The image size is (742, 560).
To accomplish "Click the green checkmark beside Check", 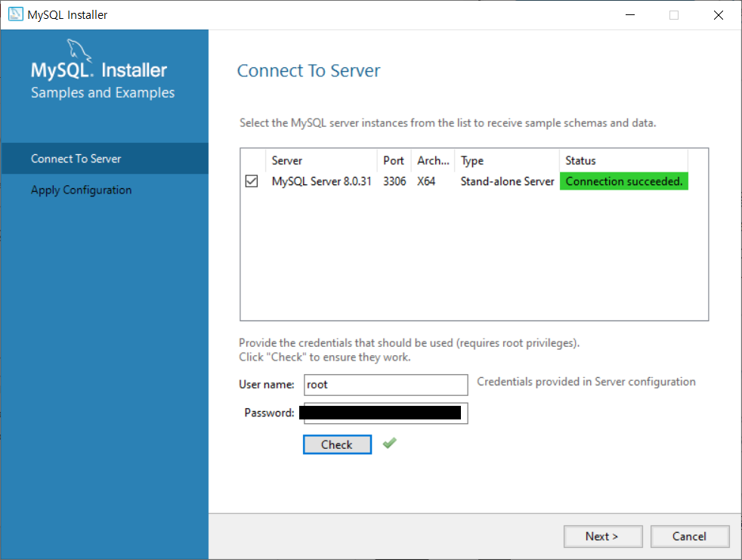I will 389,443.
